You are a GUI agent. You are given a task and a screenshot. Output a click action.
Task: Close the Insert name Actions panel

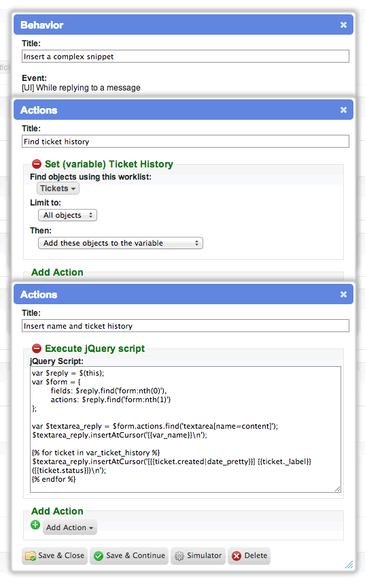click(343, 295)
